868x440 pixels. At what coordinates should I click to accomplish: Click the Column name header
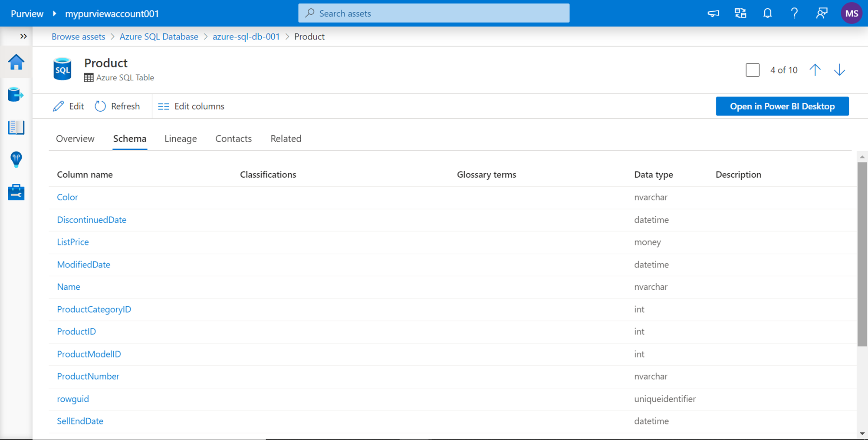85,175
